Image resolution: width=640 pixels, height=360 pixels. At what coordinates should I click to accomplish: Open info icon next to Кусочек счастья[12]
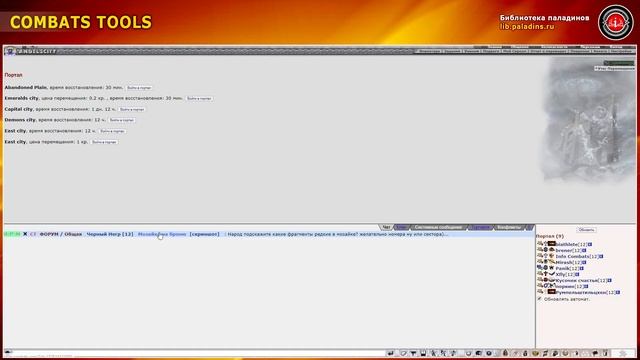tap(609, 280)
